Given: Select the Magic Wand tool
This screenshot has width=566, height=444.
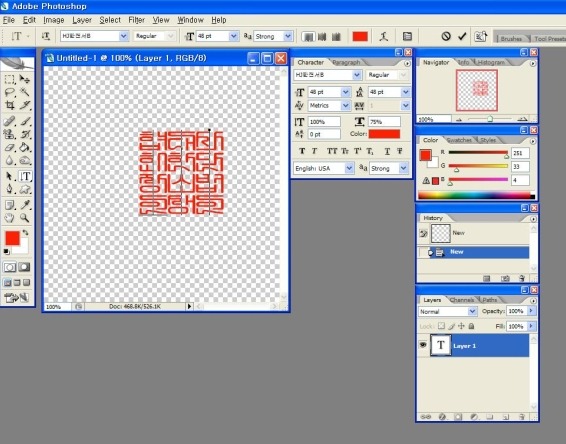Looking at the screenshot, I should pyautogui.click(x=25, y=92).
